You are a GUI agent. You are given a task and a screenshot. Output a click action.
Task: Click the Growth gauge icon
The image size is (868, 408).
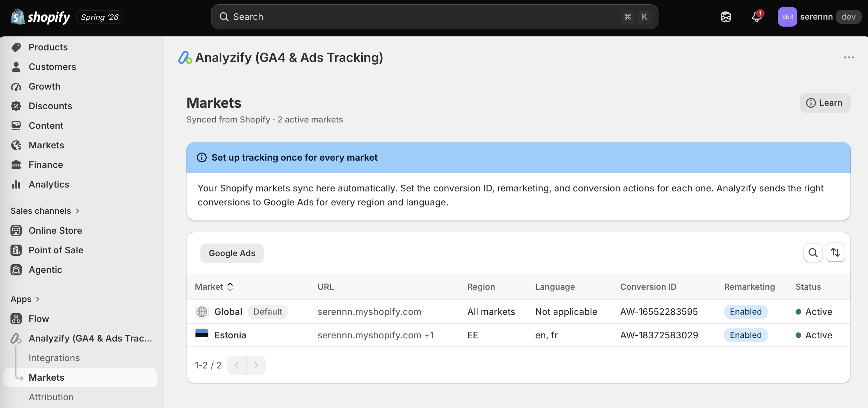click(x=16, y=86)
